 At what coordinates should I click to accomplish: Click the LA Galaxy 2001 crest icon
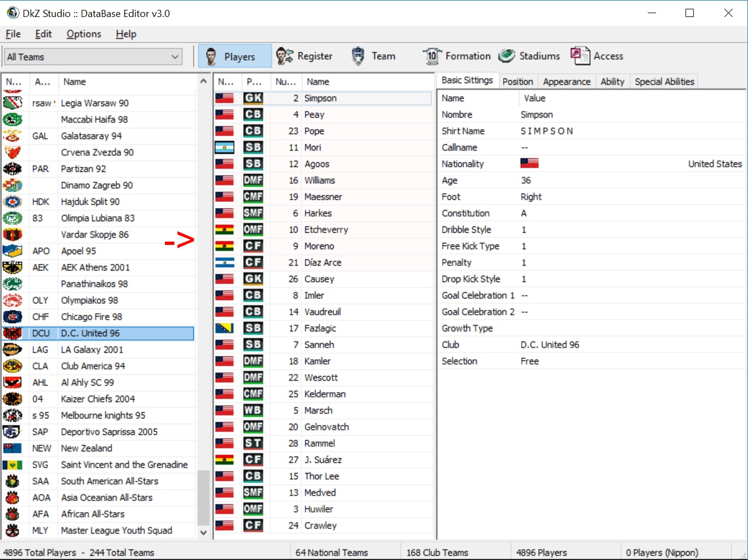tap(13, 350)
